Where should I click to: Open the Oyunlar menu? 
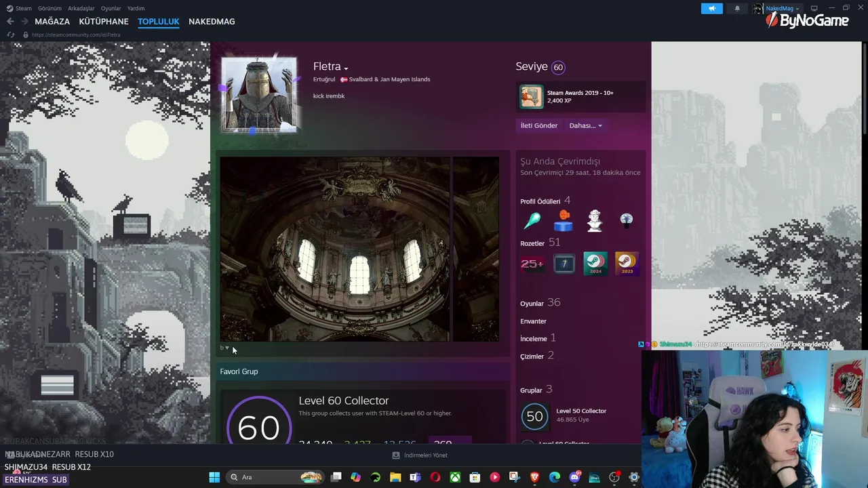click(111, 8)
